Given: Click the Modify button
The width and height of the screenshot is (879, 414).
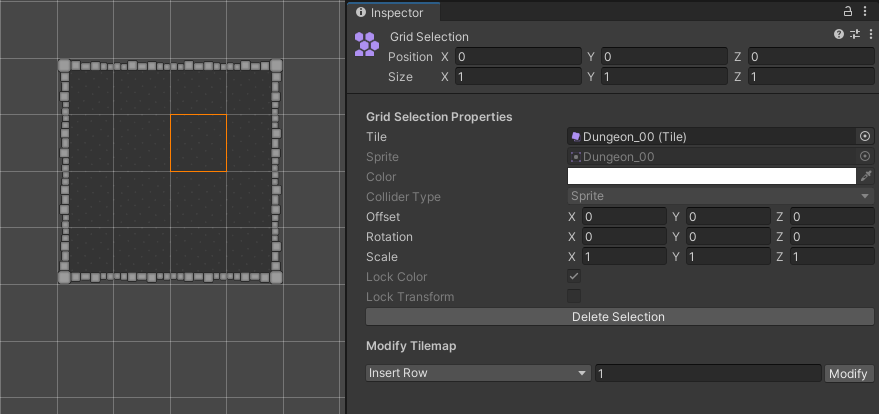Looking at the screenshot, I should (848, 373).
